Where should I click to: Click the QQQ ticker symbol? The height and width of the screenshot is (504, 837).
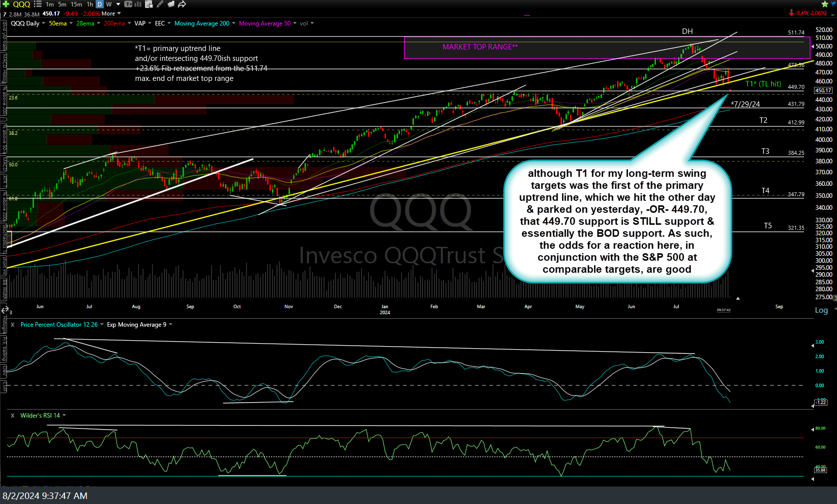pos(21,4)
